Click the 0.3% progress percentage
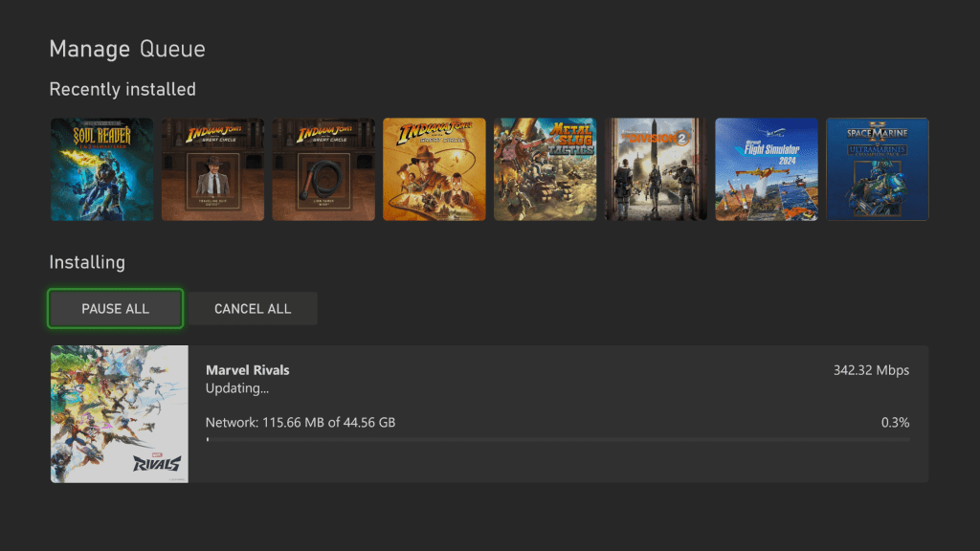This screenshot has height=551, width=980. pos(895,422)
